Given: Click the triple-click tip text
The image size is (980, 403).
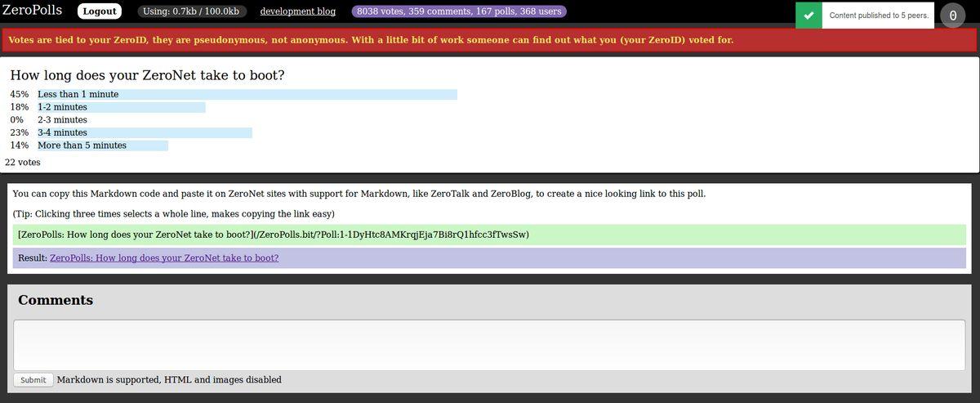Looking at the screenshot, I should [174, 214].
